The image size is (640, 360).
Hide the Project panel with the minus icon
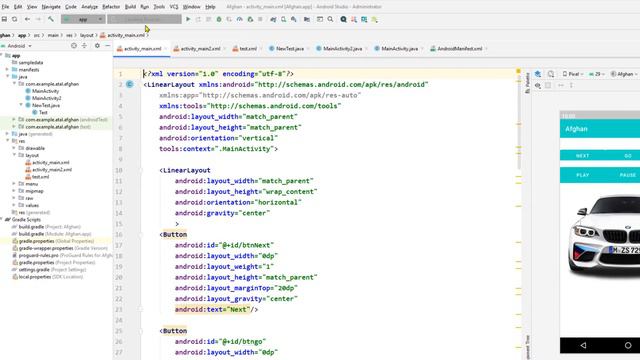(x=107, y=46)
